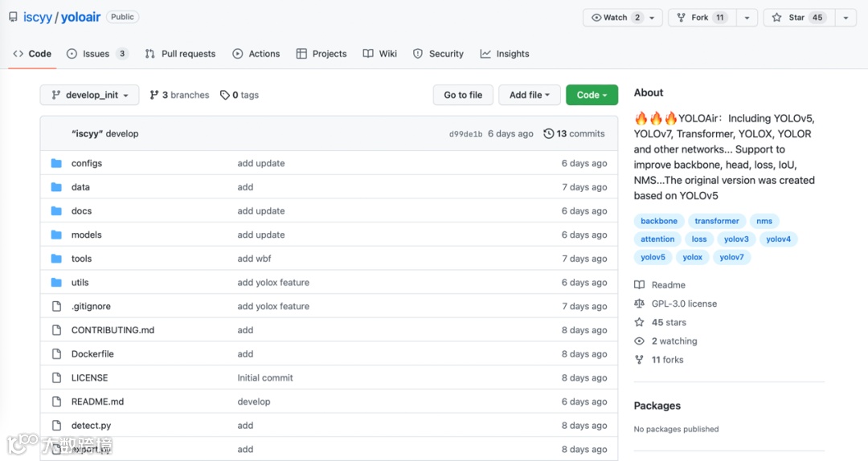
Task: Open the Projects tab
Action: coord(321,54)
